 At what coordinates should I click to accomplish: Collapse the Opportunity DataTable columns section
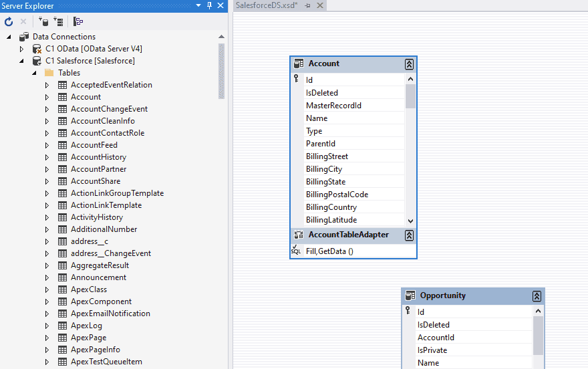(x=537, y=296)
